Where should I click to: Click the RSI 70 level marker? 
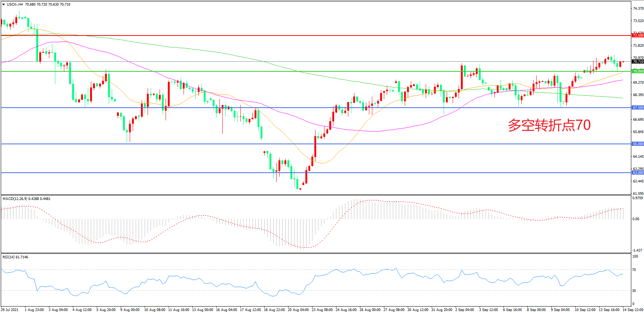coord(634,270)
